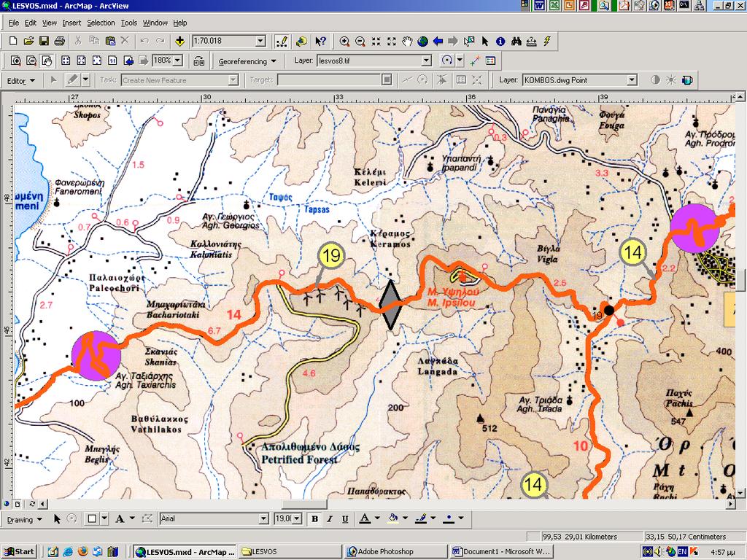Expand the Georeferencing dropdown menu
This screenshot has height=560, width=747.
[247, 61]
